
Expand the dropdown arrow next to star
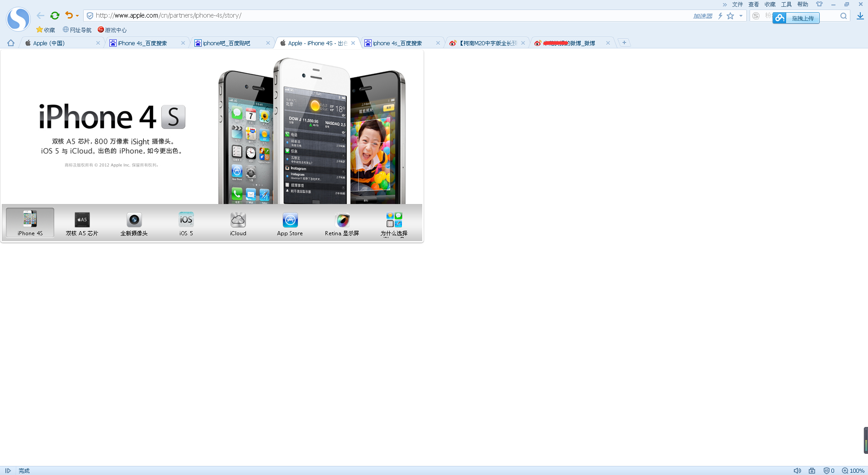(741, 16)
